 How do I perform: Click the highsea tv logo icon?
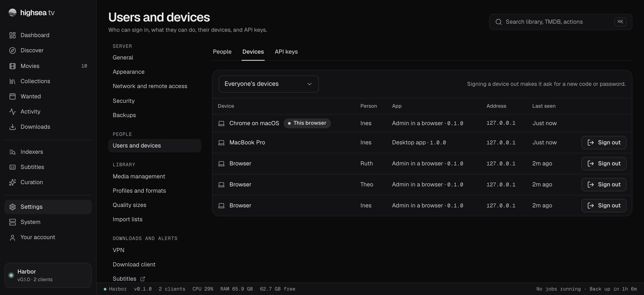[x=12, y=13]
